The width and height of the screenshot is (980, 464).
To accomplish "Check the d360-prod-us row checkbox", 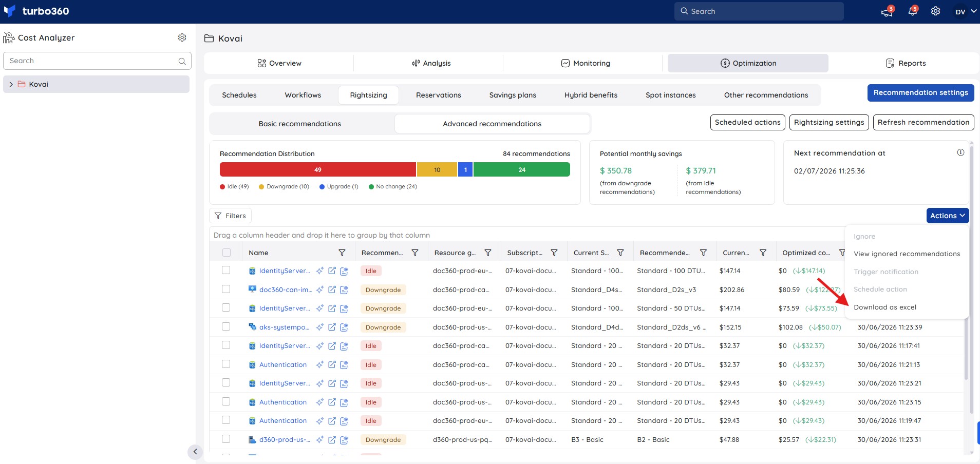I will click(226, 439).
